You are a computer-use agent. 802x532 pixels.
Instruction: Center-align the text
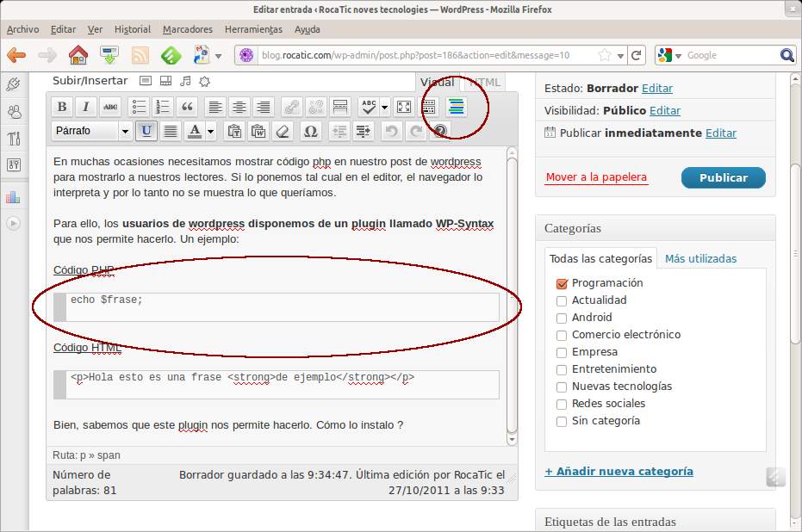239,107
